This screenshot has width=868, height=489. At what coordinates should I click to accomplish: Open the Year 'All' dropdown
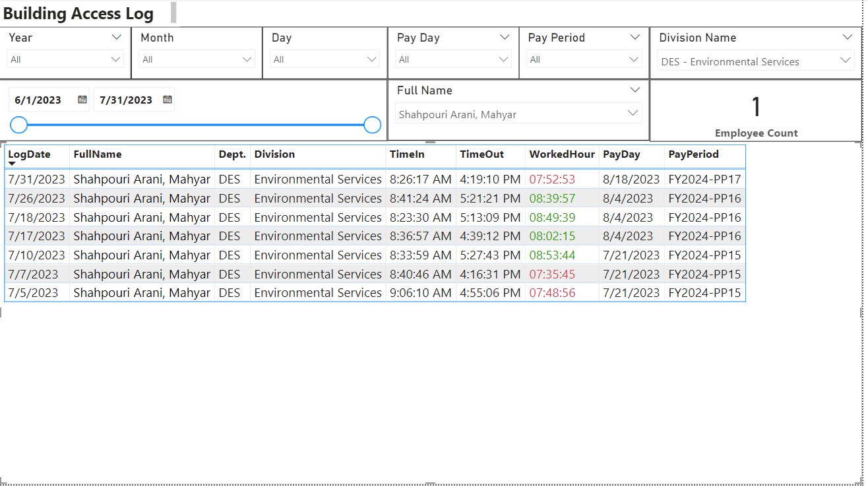click(65, 59)
